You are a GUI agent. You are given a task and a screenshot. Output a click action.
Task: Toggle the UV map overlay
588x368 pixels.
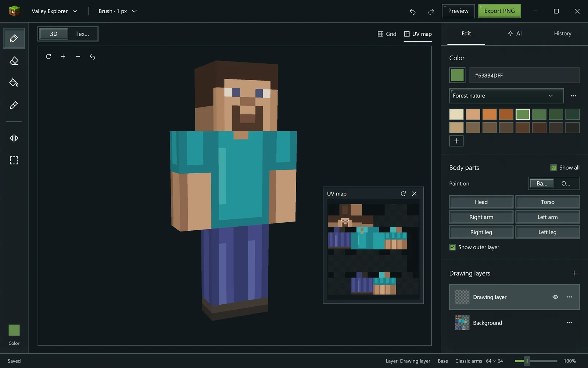pos(418,34)
